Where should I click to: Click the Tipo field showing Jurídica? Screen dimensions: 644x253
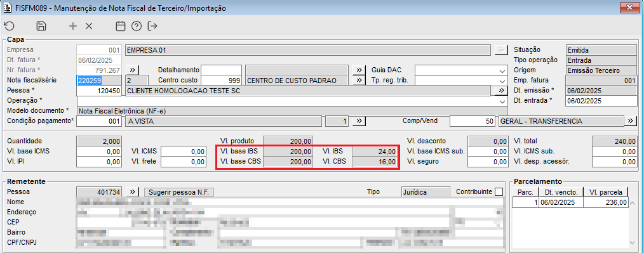[426, 192]
